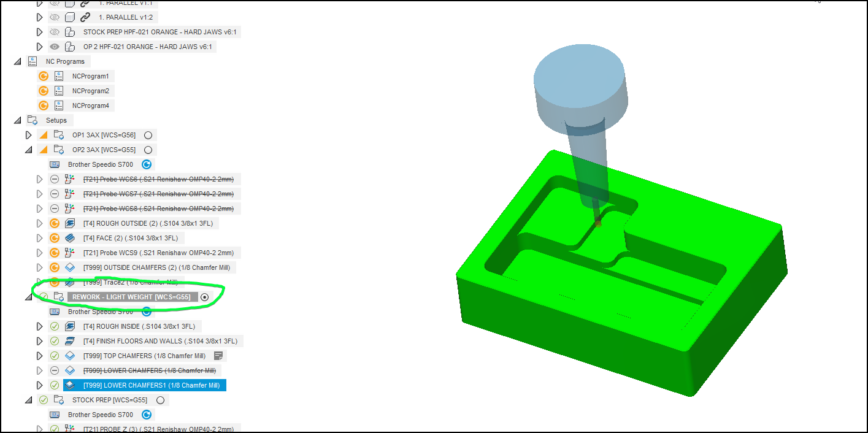Image resolution: width=868 pixels, height=433 pixels.
Task: Expand the OP1 3AX [WCS=G56] setup
Action: (x=28, y=134)
